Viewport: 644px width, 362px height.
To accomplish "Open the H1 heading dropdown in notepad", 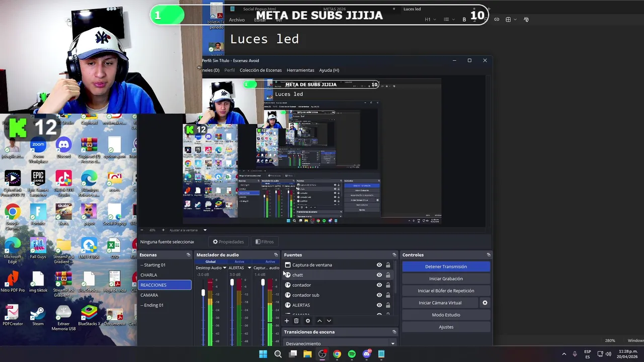I will [430, 19].
